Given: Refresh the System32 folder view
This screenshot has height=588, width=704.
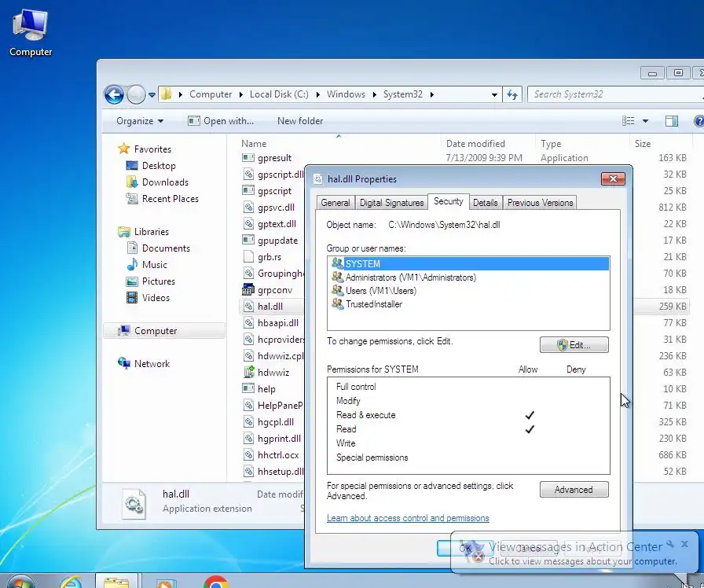Looking at the screenshot, I should [511, 94].
